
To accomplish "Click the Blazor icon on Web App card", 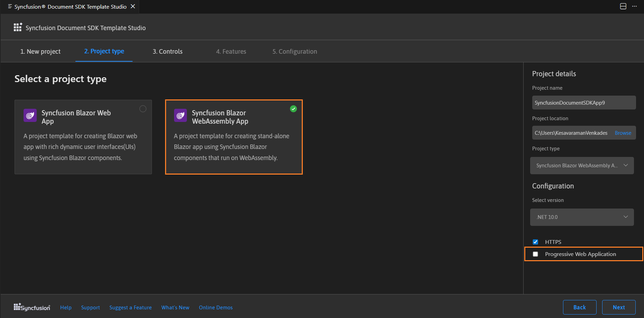I will point(30,115).
